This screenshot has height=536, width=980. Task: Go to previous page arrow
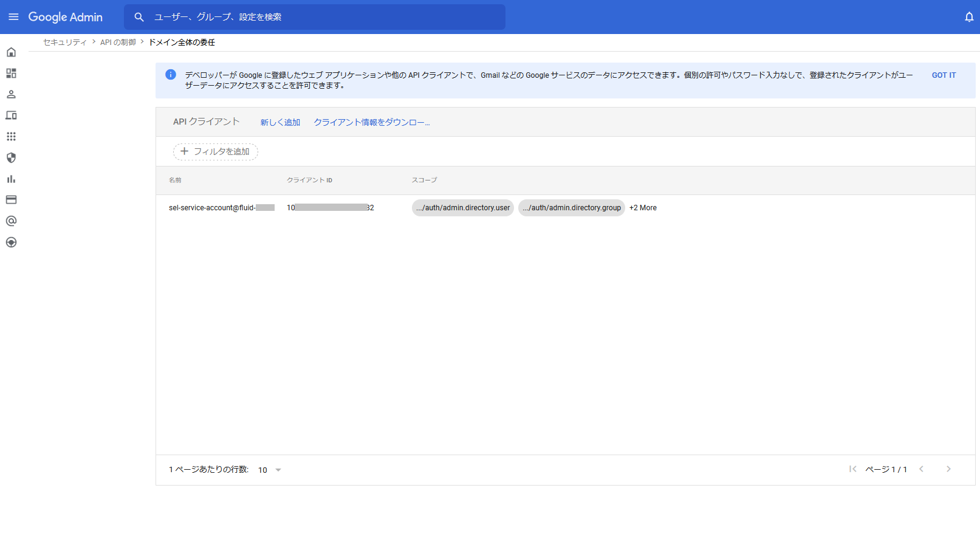click(x=922, y=469)
